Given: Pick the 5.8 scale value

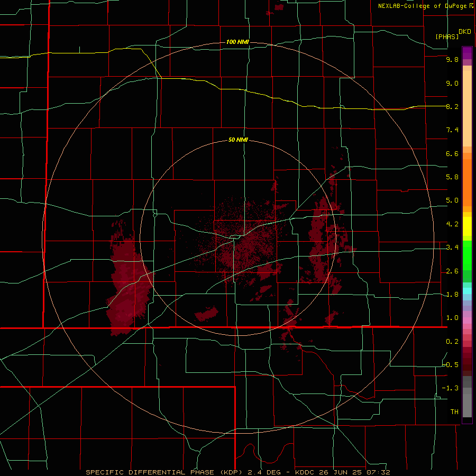Looking at the screenshot, I should click(452, 177).
